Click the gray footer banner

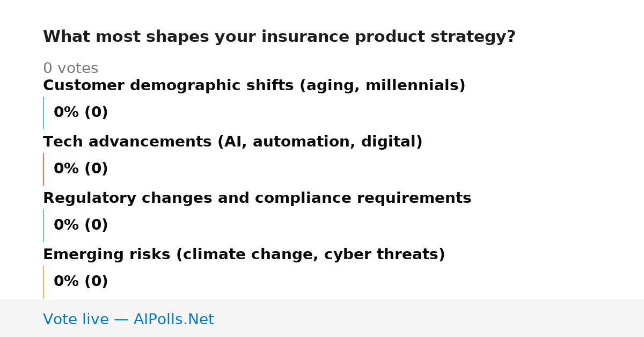coord(322,318)
